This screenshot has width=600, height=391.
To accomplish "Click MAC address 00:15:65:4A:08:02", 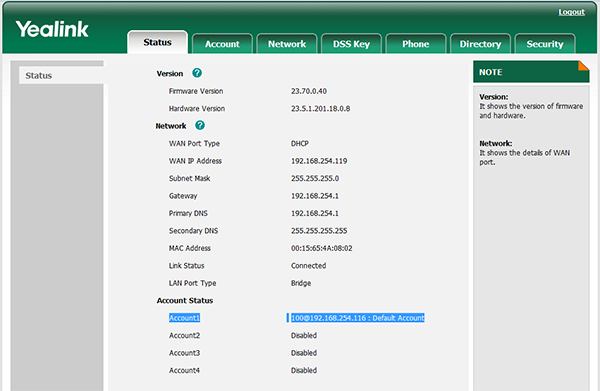I will point(321,248).
